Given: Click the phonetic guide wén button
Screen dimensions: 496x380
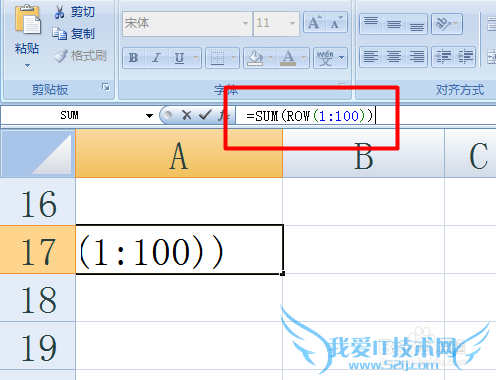Looking at the screenshot, I should (325, 58).
